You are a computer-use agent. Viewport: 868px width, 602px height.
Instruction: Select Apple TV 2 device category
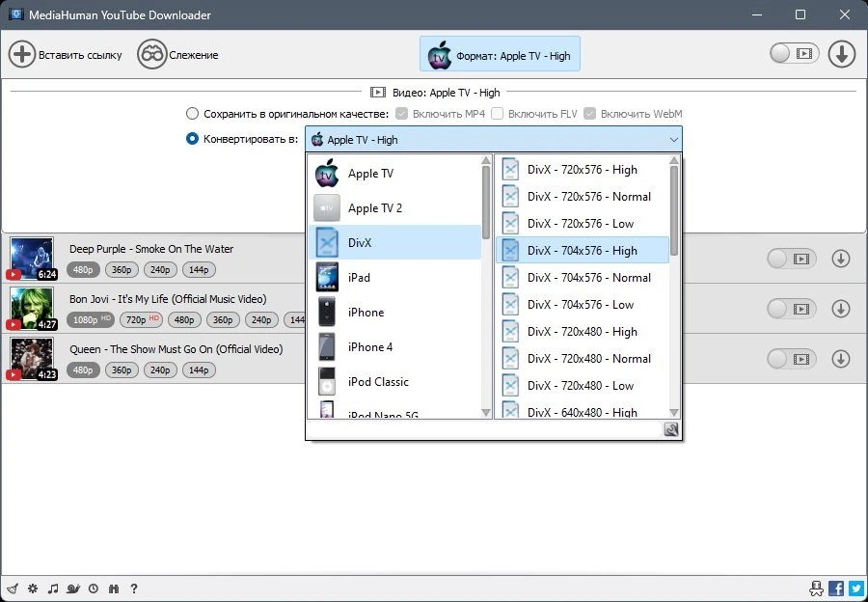[395, 208]
